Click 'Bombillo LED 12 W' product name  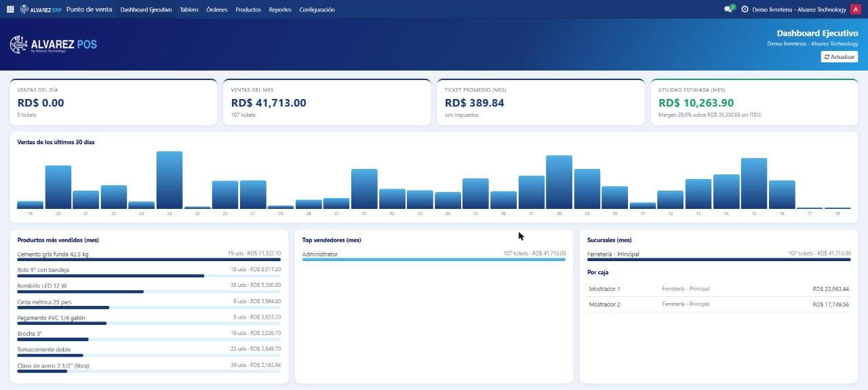tap(42, 286)
